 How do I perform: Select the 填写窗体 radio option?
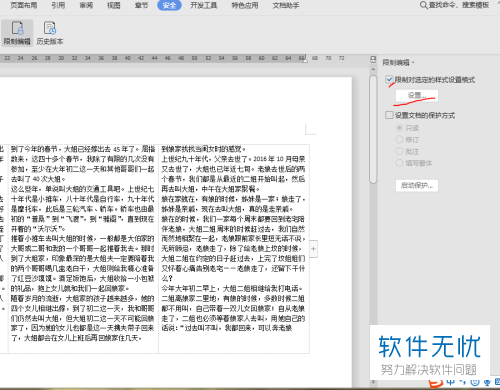(399, 163)
